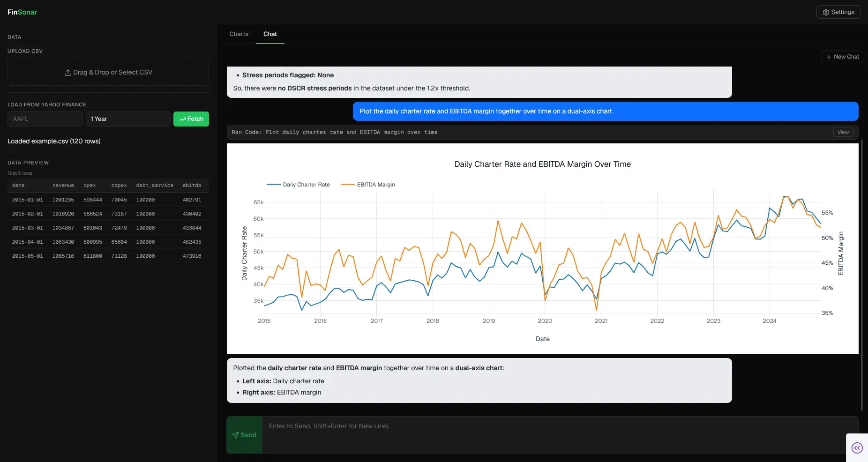
Task: Click the paper plane Send icon
Action: tap(235, 435)
